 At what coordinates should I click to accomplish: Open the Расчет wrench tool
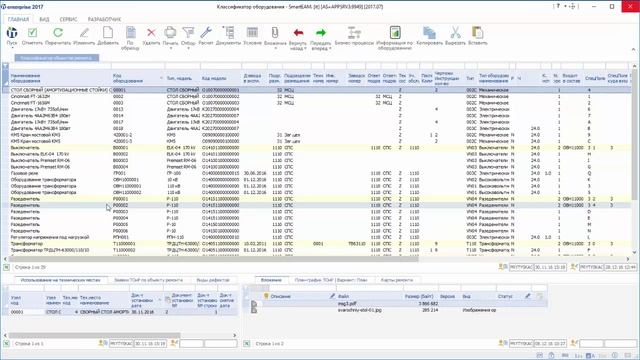[206, 33]
